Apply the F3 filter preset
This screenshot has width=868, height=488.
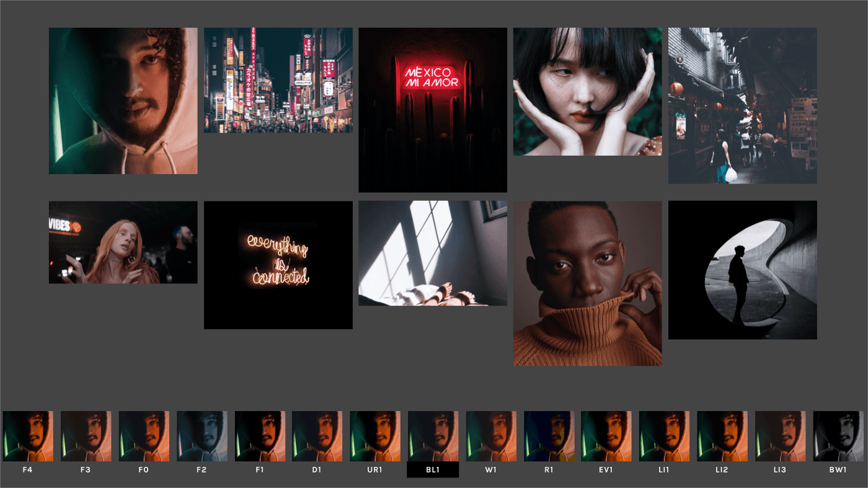pyautogui.click(x=86, y=436)
